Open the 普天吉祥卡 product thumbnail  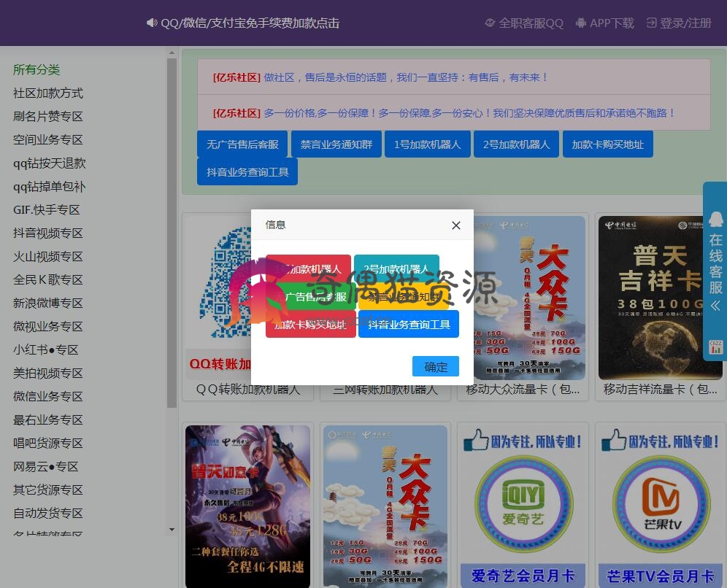(660, 298)
